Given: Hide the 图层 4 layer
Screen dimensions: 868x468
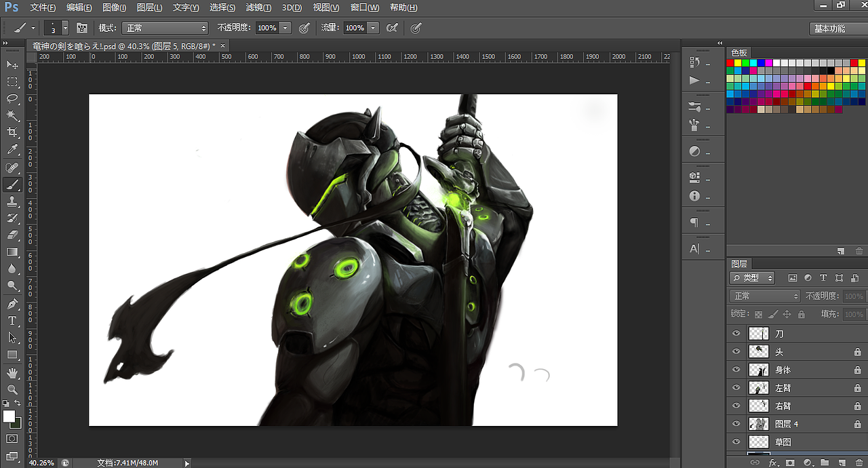Looking at the screenshot, I should [x=736, y=424].
